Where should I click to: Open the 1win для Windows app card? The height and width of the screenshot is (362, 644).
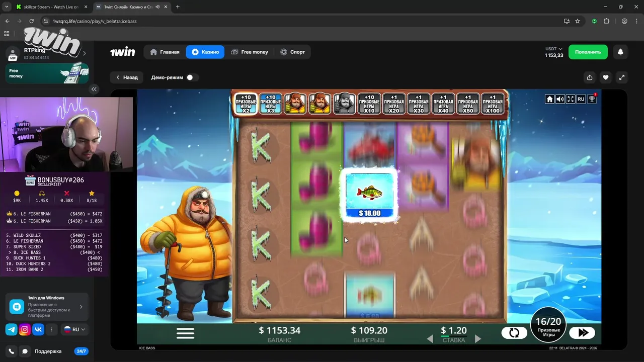pos(47,306)
